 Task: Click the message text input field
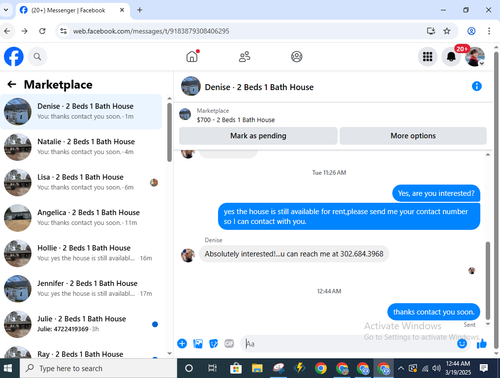pyautogui.click(x=348, y=344)
